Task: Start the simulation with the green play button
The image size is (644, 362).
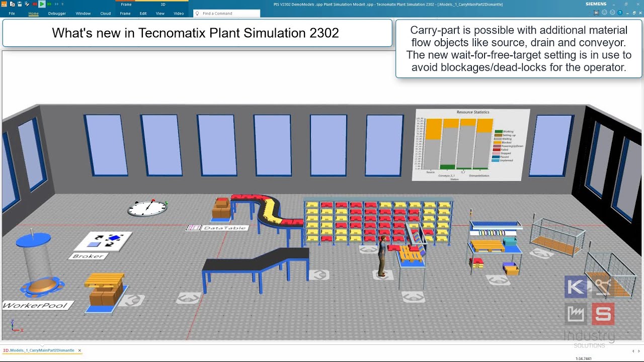Action: click(42, 4)
